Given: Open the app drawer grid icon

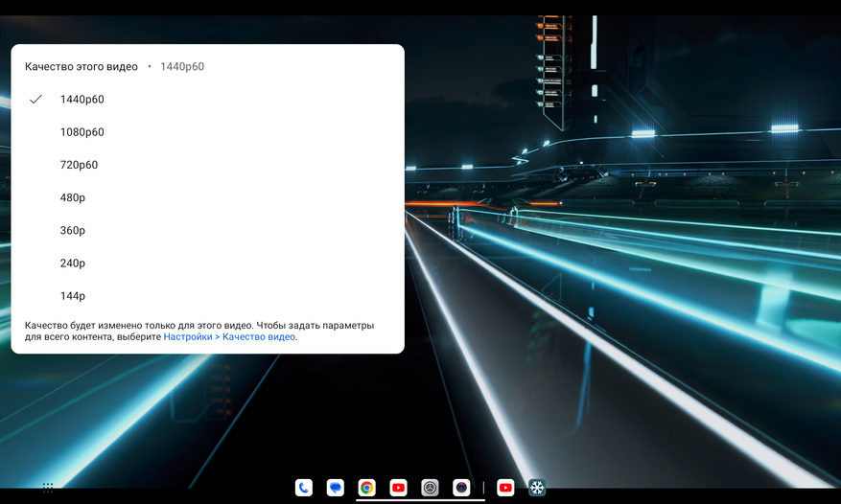Looking at the screenshot, I should point(48,488).
